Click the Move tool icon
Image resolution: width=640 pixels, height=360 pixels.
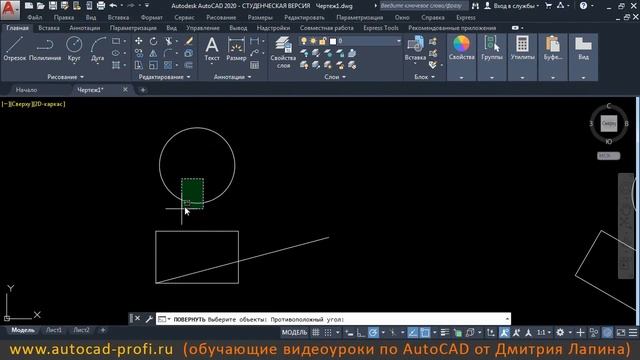click(x=139, y=41)
